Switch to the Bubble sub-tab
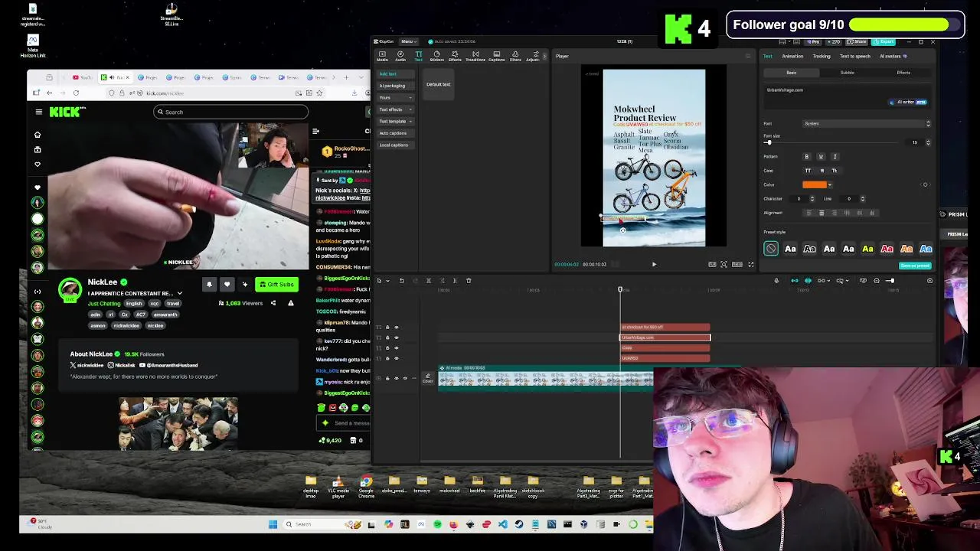The width and height of the screenshot is (980, 551). (847, 73)
